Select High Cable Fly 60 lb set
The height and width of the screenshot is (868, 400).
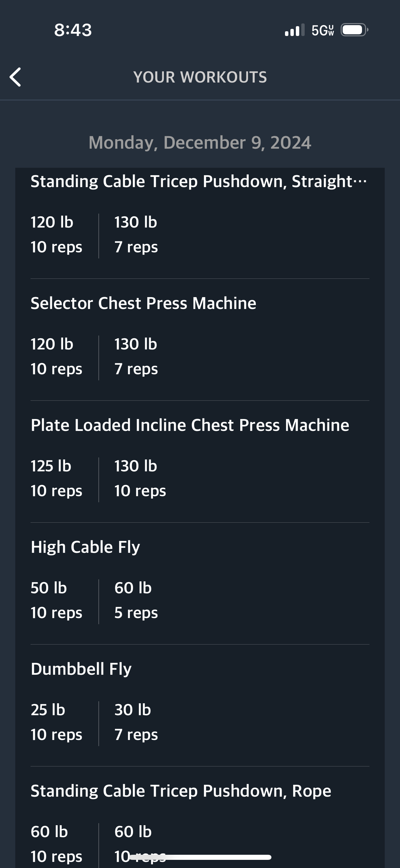click(x=136, y=600)
